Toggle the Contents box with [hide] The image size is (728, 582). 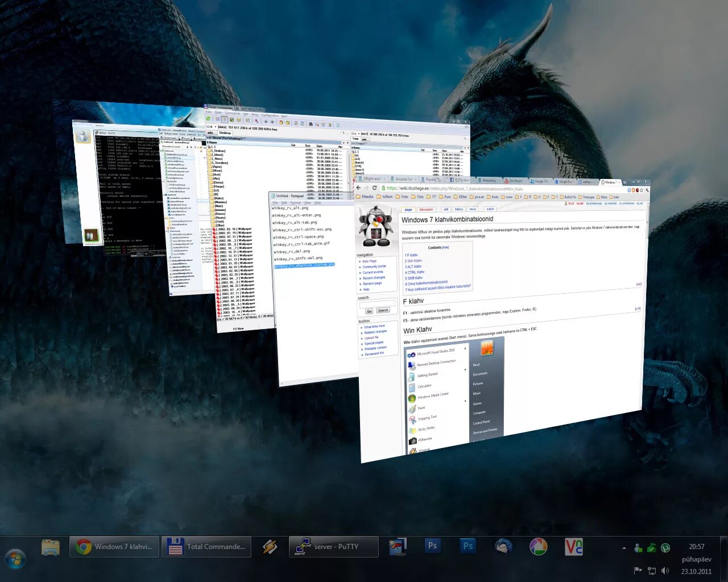coord(446,247)
